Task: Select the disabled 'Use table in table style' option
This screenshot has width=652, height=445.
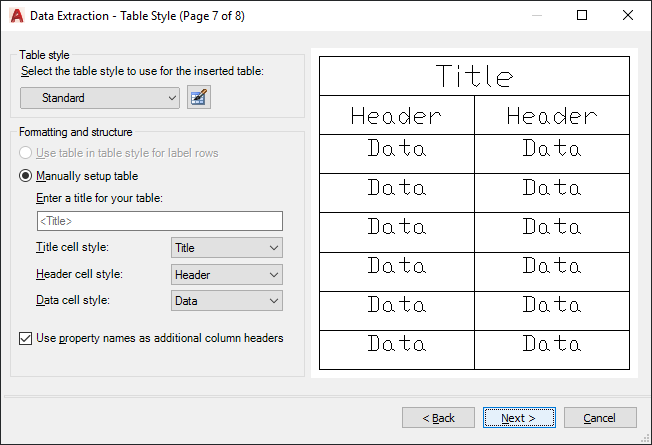Action: tap(27, 153)
